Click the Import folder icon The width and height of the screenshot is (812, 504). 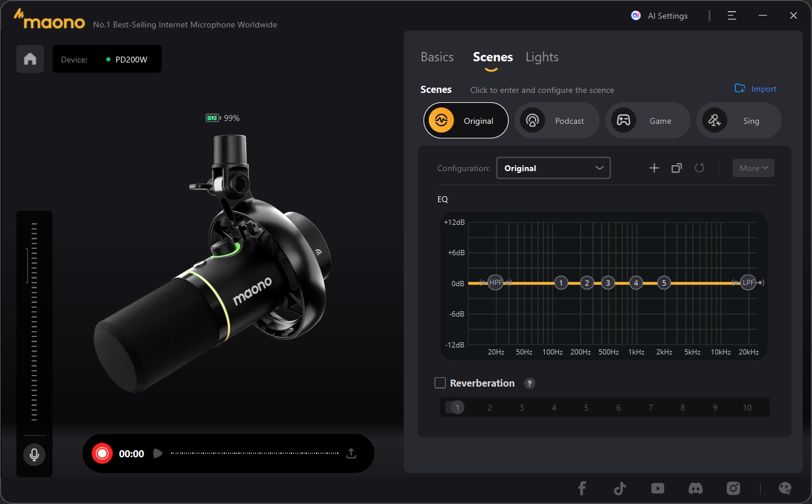[740, 89]
